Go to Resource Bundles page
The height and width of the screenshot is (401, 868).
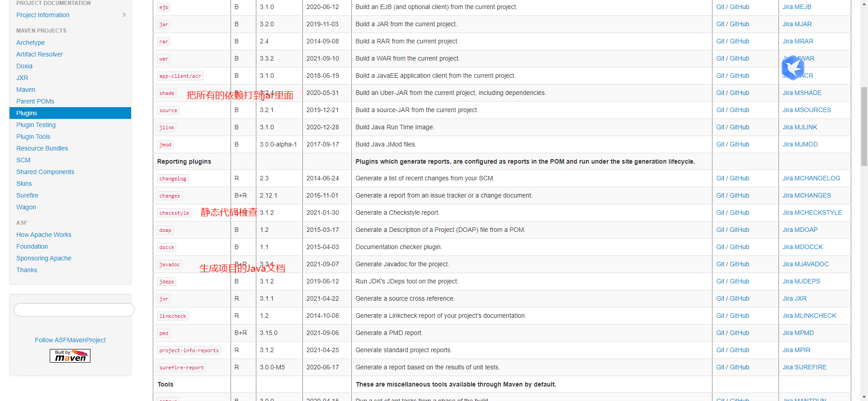pos(42,148)
